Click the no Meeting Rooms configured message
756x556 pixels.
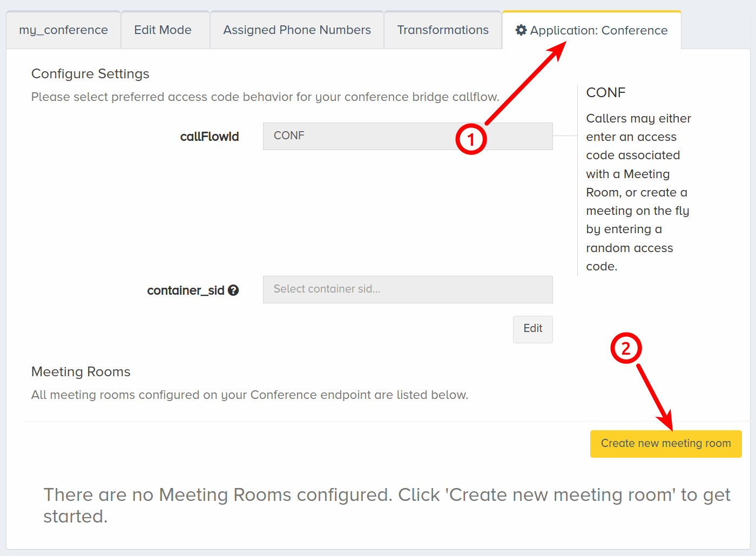pyautogui.click(x=387, y=505)
